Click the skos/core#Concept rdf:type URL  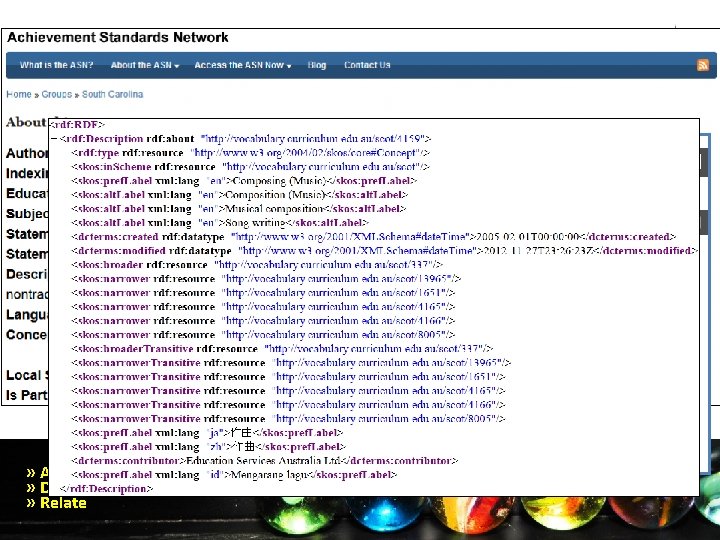point(307,152)
